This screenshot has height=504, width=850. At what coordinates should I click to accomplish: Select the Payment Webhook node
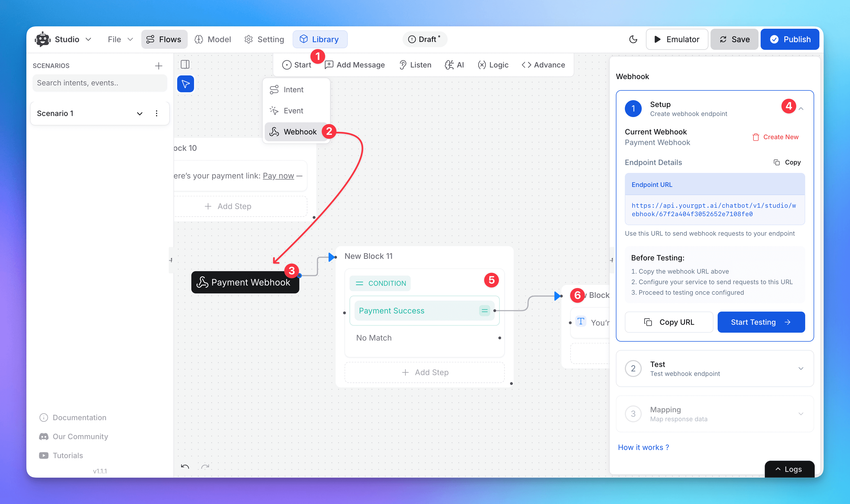tap(245, 282)
